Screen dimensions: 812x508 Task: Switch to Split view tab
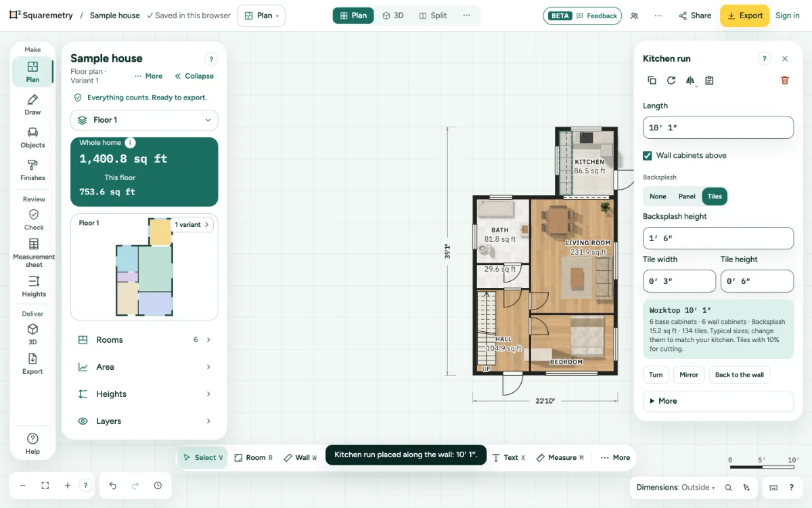click(432, 16)
